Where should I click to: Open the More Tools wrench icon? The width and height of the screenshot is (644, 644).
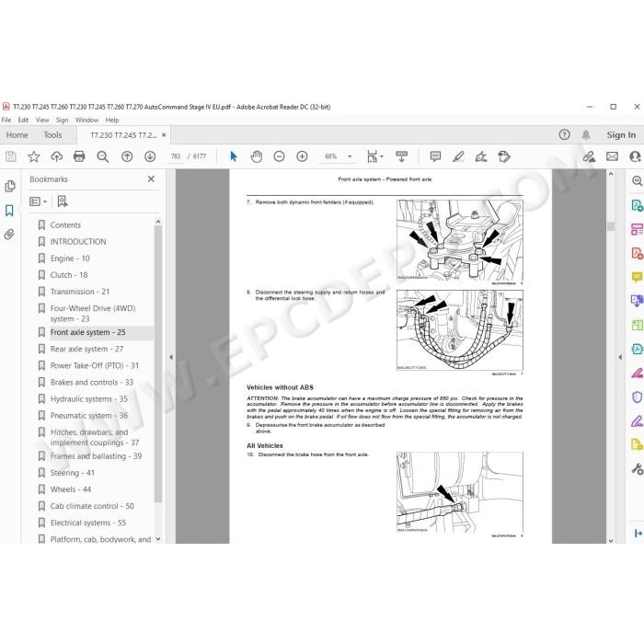tap(637, 469)
